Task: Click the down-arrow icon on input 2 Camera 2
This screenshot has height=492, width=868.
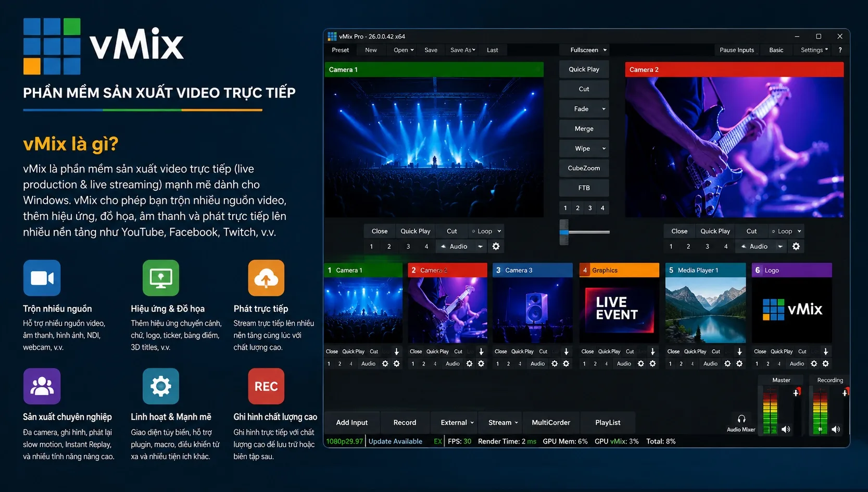Action: [x=481, y=351]
